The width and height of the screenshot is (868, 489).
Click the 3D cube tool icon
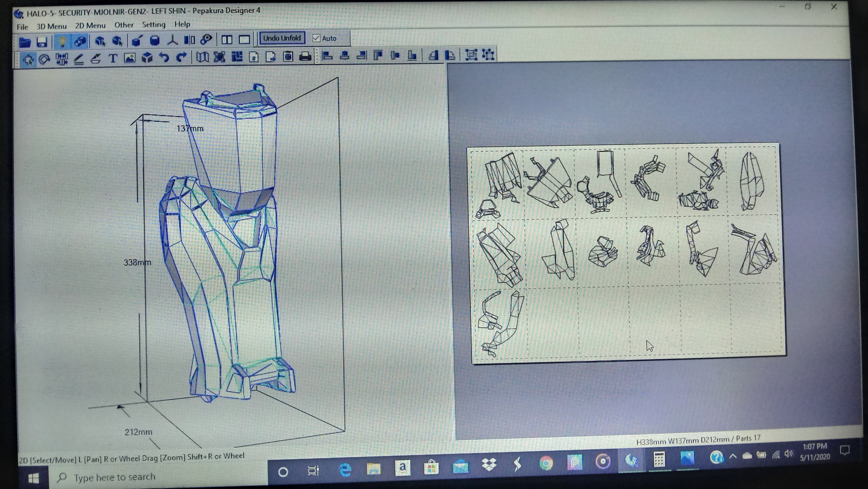(147, 58)
